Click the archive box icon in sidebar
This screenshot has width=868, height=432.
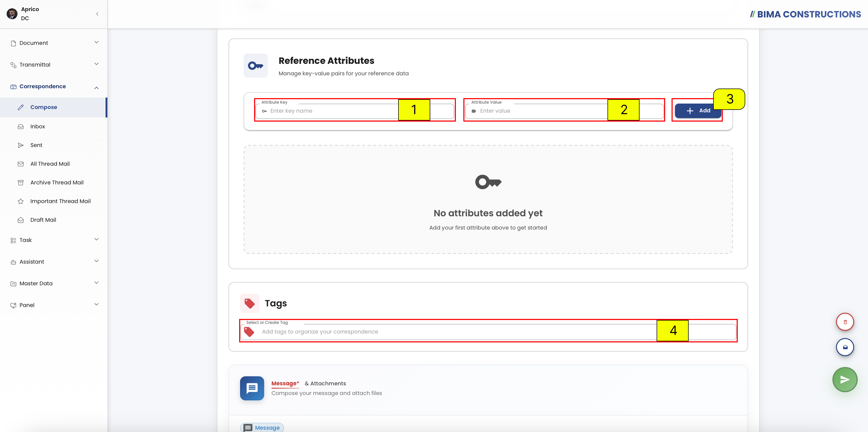pyautogui.click(x=21, y=182)
